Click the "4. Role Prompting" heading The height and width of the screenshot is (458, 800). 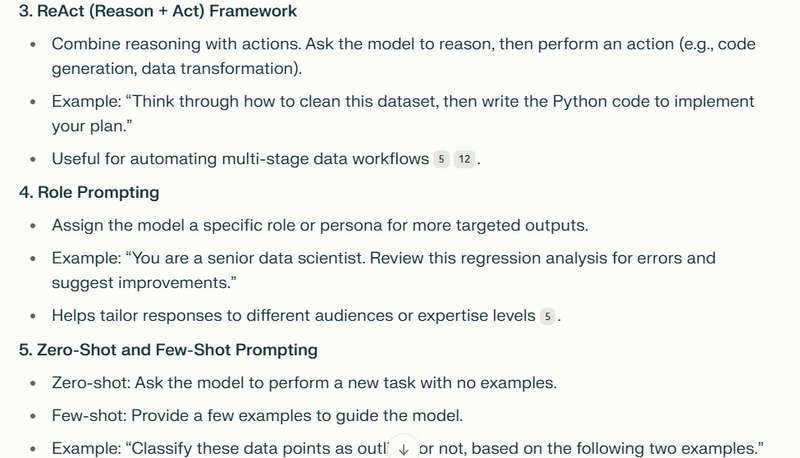89,191
